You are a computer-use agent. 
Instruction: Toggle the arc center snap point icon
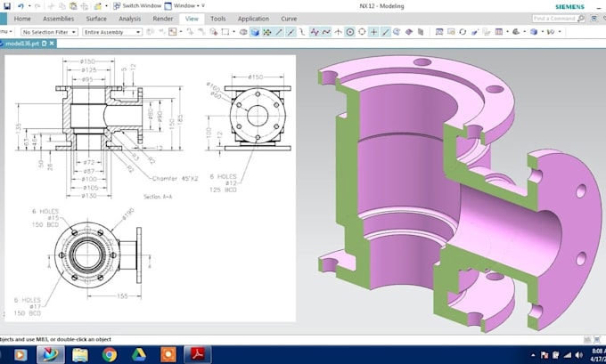click(350, 32)
